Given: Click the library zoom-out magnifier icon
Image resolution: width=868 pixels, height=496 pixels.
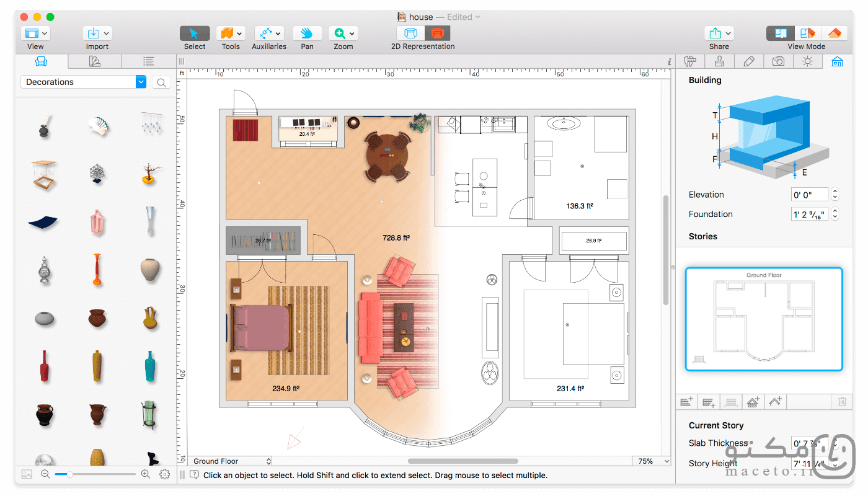Looking at the screenshot, I should 45,474.
